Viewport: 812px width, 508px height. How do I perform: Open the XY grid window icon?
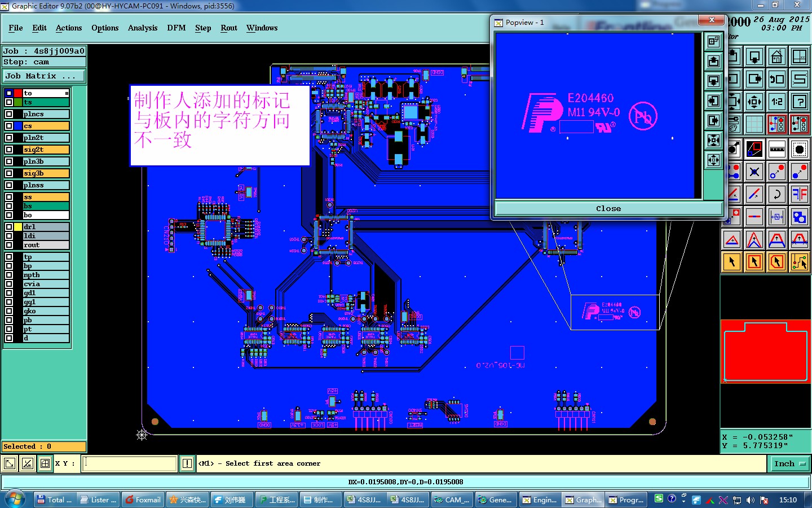tap(800, 56)
